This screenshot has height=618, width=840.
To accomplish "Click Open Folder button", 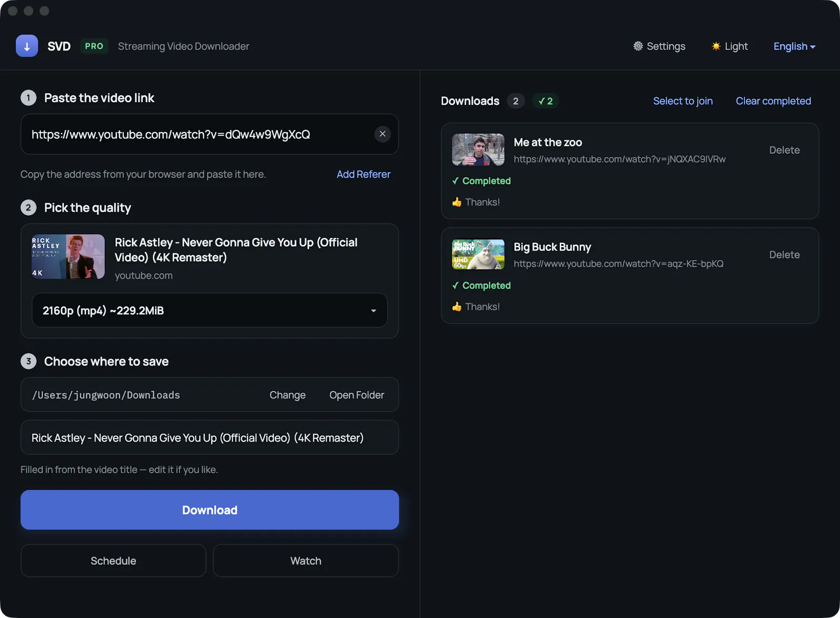I will click(356, 395).
